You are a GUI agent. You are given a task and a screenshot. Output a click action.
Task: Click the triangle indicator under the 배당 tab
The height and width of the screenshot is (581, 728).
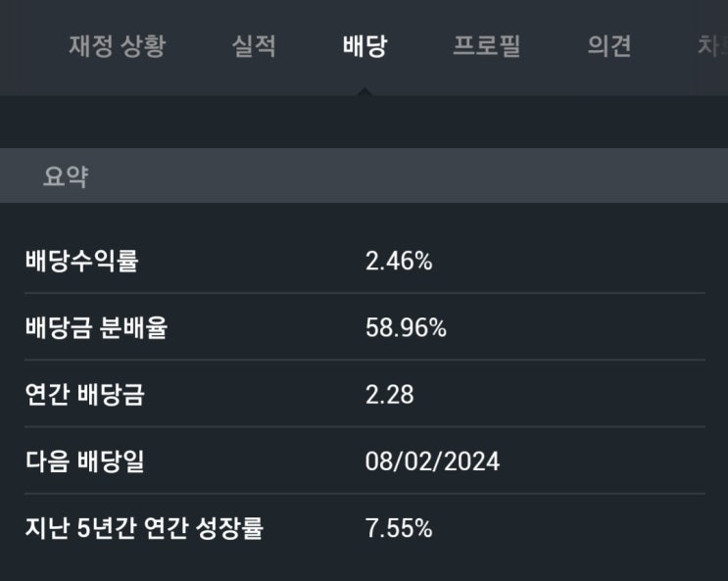pyautogui.click(x=364, y=91)
